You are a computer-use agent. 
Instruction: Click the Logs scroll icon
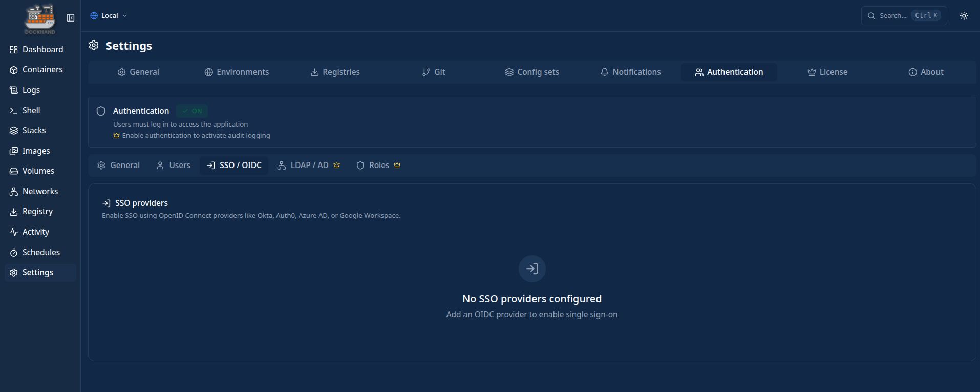tap(14, 90)
